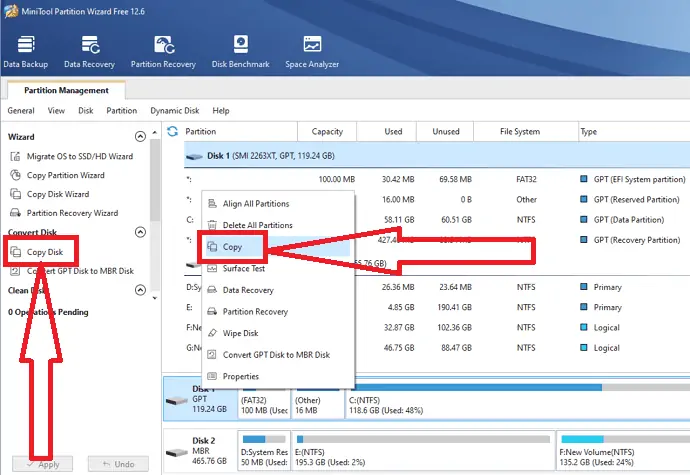Image resolution: width=690 pixels, height=475 pixels.
Task: Click the Copy Partition Wizard icon
Action: 15,175
